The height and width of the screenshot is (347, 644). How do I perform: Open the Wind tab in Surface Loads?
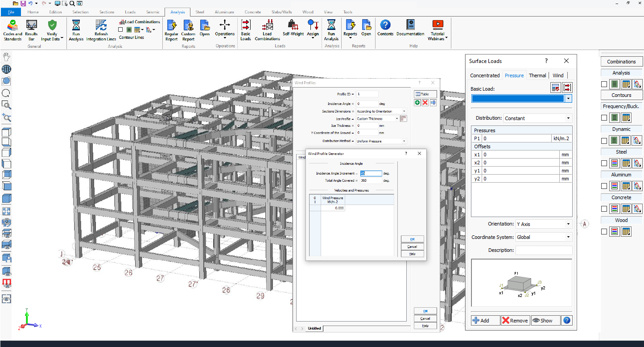[558, 75]
